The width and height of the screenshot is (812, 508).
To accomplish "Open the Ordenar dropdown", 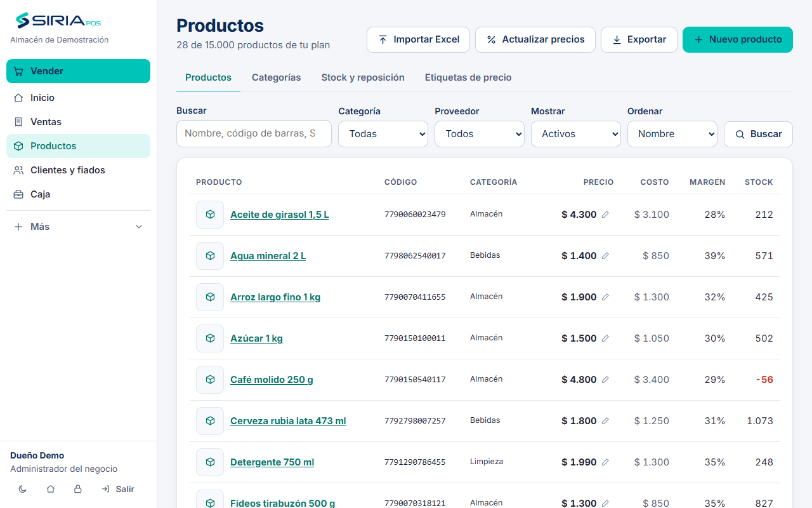I will coord(672,134).
